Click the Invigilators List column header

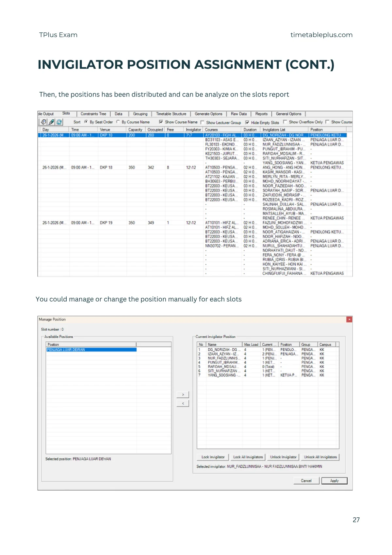pos(285,130)
